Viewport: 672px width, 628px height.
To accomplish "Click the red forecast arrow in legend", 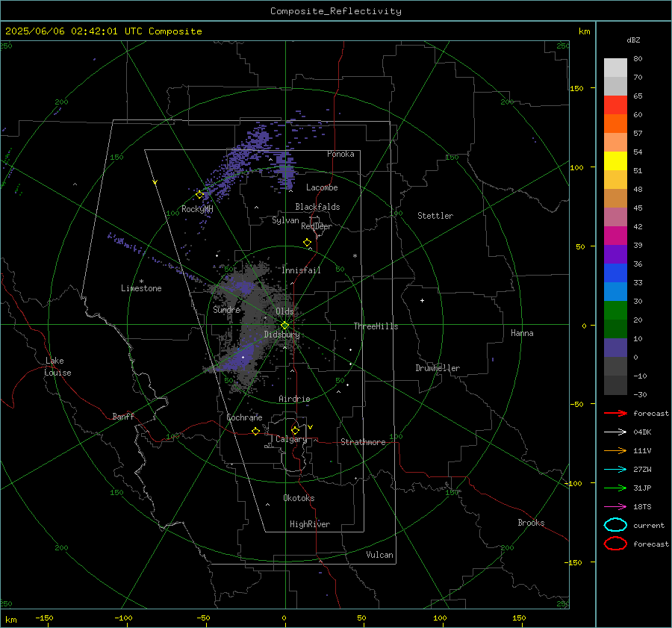I will click(x=615, y=413).
